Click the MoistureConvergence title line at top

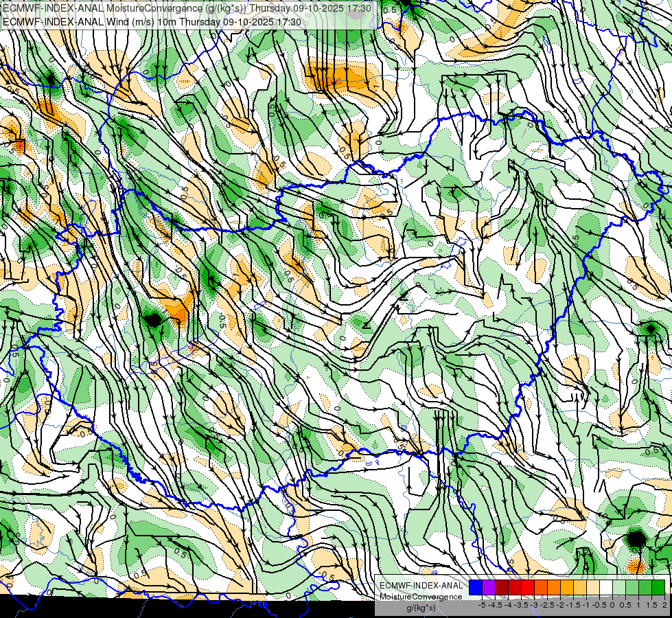[x=187, y=8]
